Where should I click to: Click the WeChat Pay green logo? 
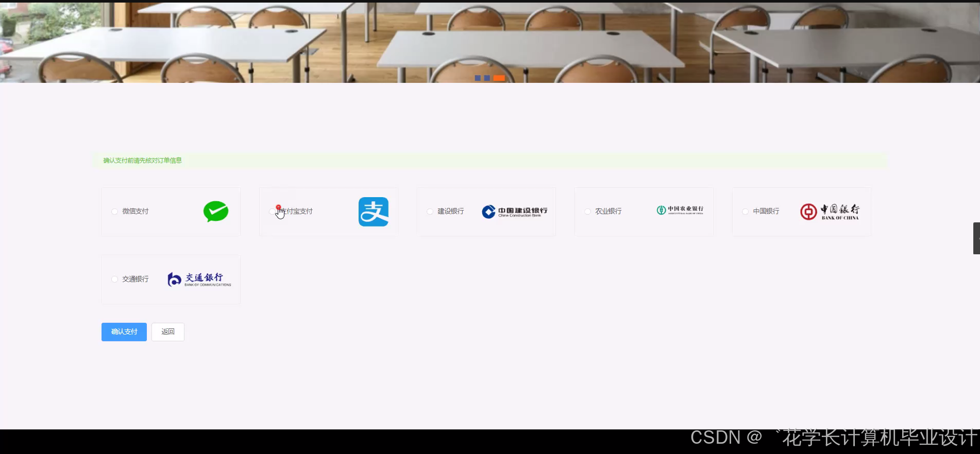tap(216, 212)
